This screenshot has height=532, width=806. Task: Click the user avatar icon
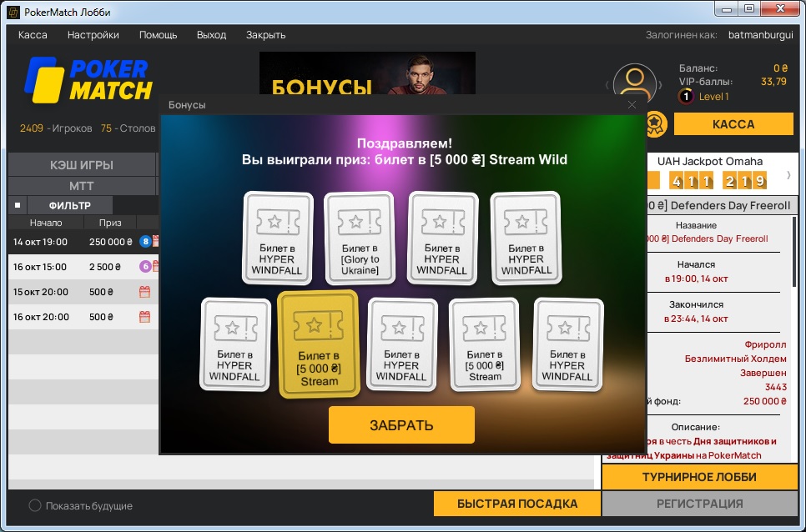tap(635, 83)
